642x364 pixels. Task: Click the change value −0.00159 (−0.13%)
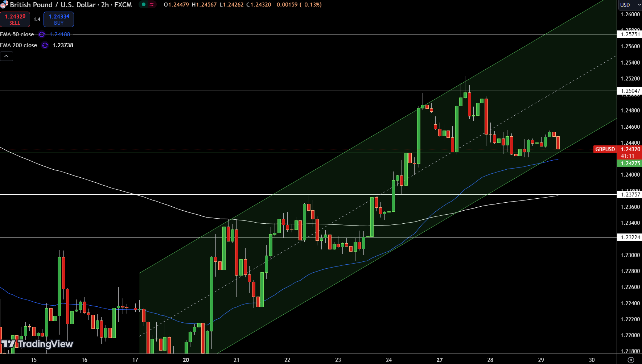(x=298, y=5)
